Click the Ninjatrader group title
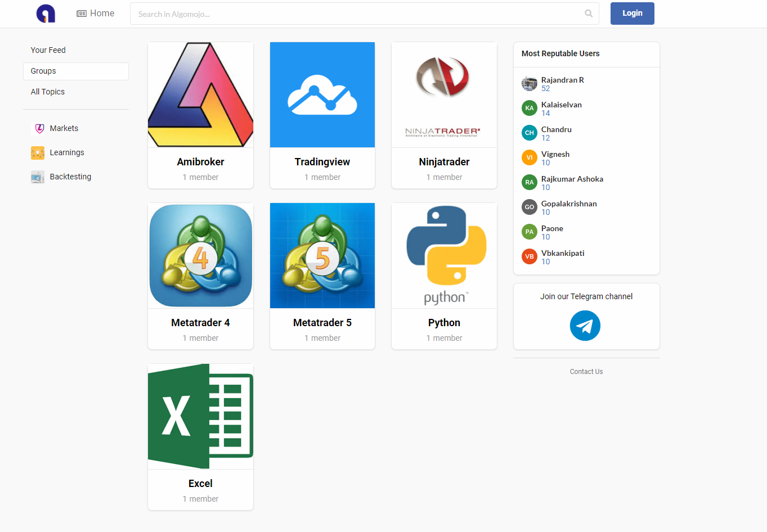 click(444, 162)
